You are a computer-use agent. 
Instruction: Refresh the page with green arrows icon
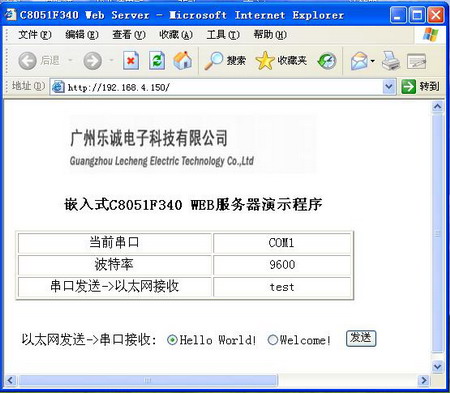coord(157,61)
